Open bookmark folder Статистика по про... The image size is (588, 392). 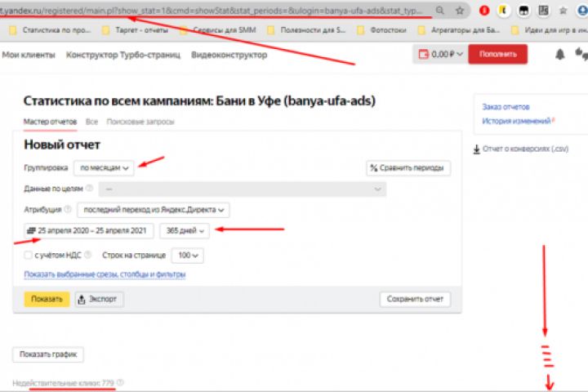(x=51, y=30)
